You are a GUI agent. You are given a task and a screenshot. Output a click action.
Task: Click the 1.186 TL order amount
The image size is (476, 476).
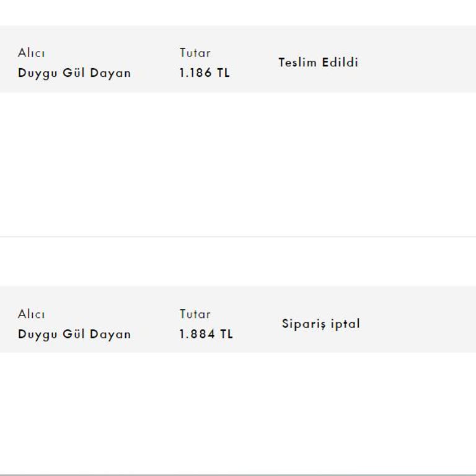click(x=205, y=73)
